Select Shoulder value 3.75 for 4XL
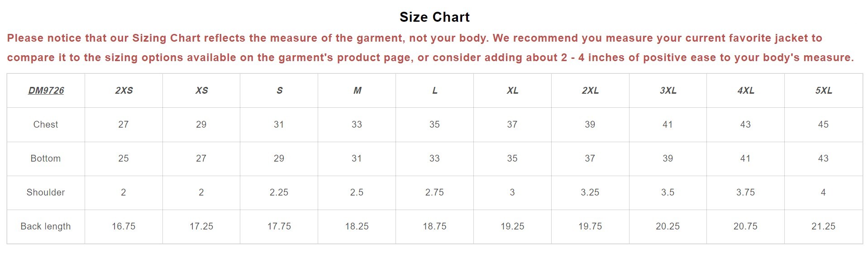The height and width of the screenshot is (253, 868). pos(745,192)
